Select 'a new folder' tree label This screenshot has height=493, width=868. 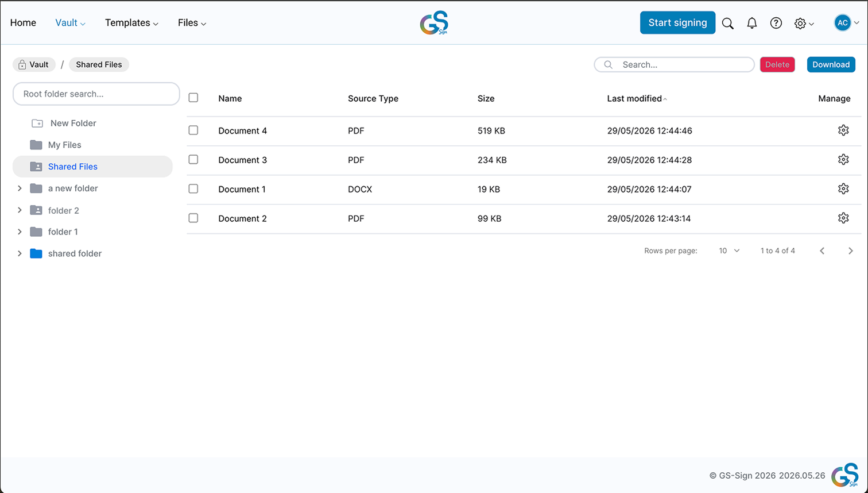[x=73, y=188]
